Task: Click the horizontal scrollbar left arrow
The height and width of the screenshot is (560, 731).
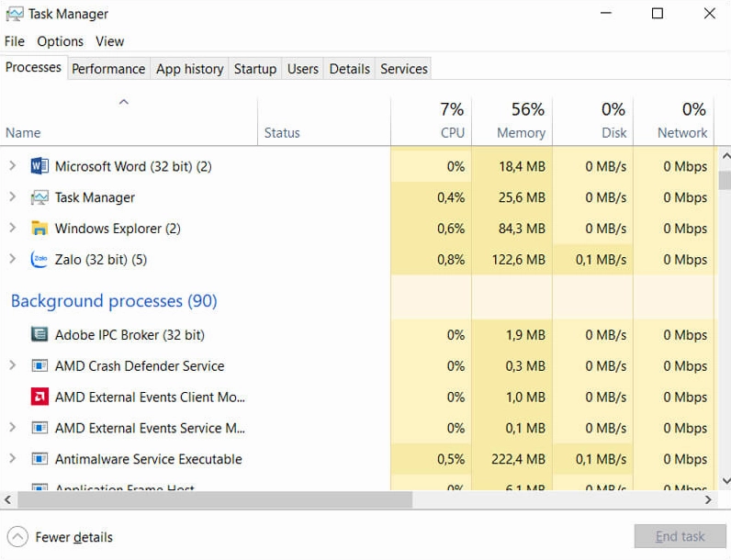Action: pos(7,499)
